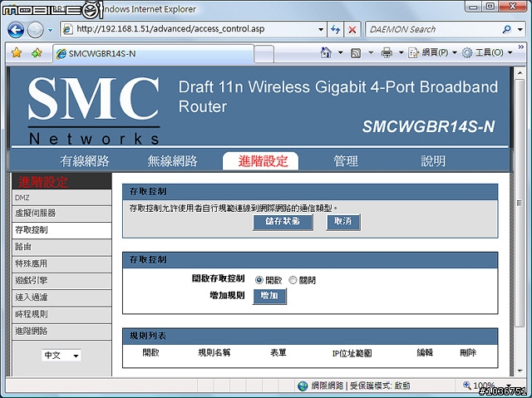Screen dimensions: 532x398
Task: Click the Home page icon
Action: pyautogui.click(x=326, y=52)
